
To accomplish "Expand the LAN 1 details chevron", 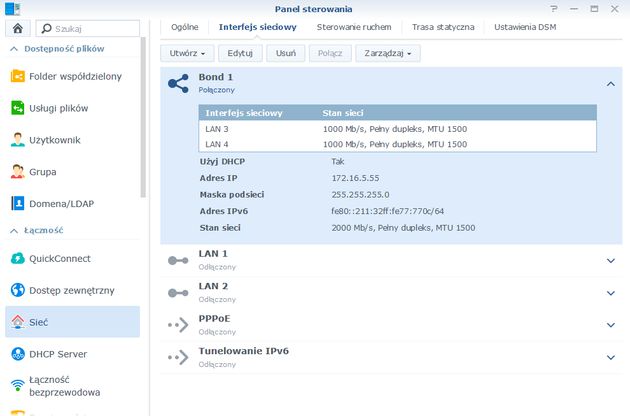I will coord(611,260).
